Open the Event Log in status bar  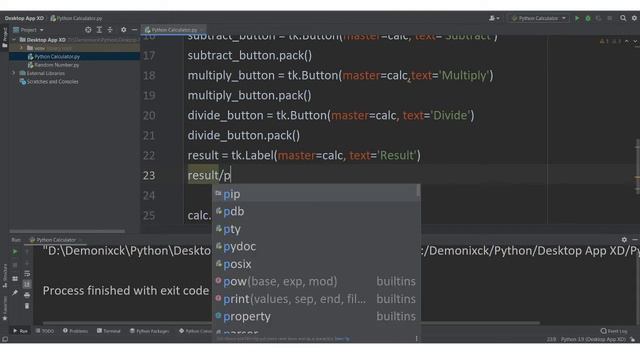click(x=614, y=331)
